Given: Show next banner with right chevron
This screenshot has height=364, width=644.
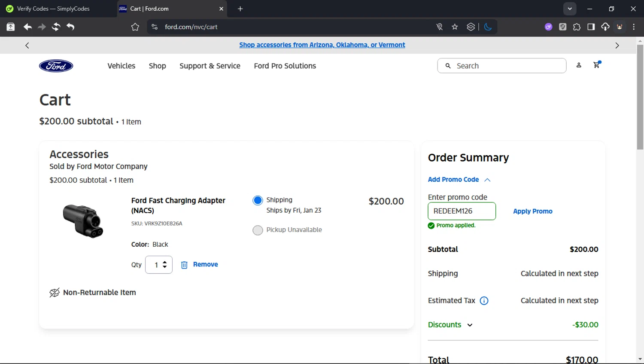Looking at the screenshot, I should pos(617,45).
